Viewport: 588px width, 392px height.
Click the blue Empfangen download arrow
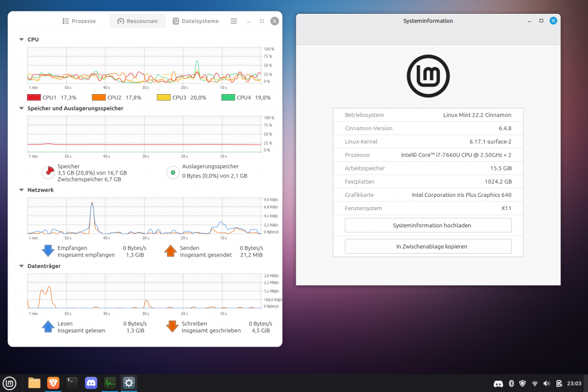pyautogui.click(x=48, y=251)
